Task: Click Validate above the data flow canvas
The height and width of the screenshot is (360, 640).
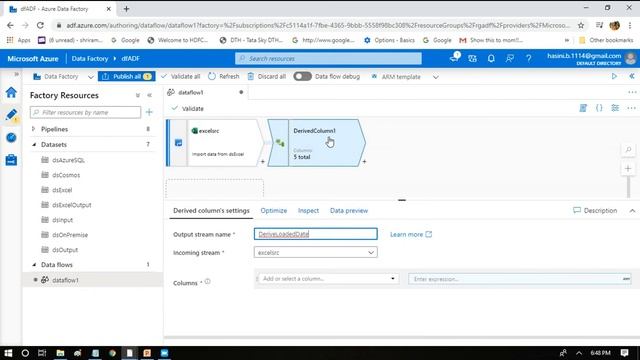Action: click(188, 109)
